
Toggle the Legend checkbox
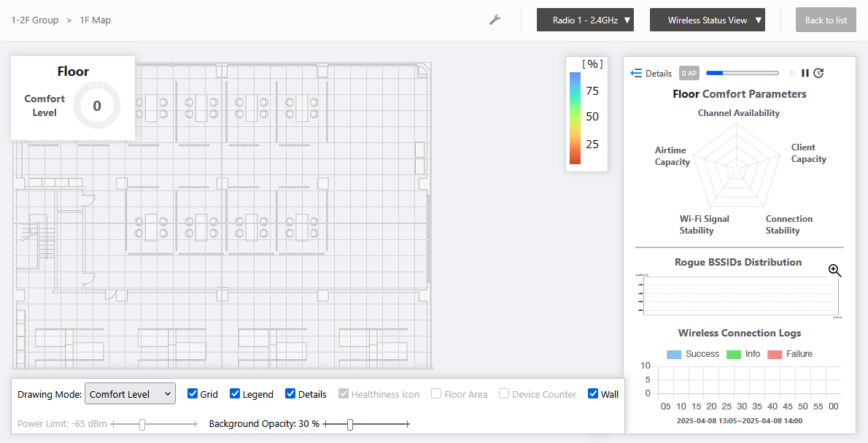(x=235, y=394)
